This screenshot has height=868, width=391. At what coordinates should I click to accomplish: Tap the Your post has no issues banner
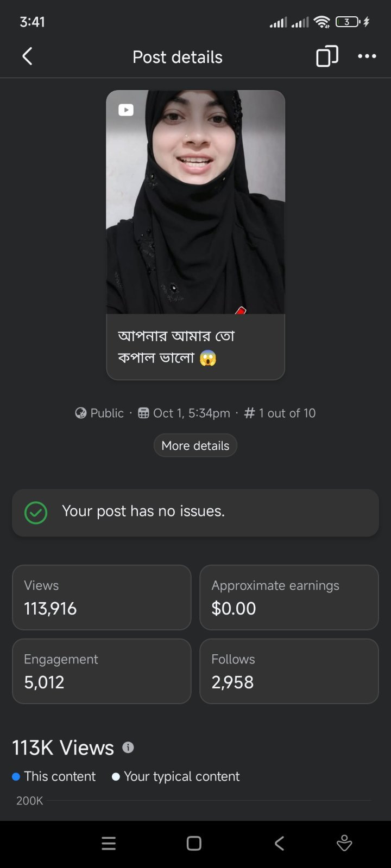coord(195,513)
